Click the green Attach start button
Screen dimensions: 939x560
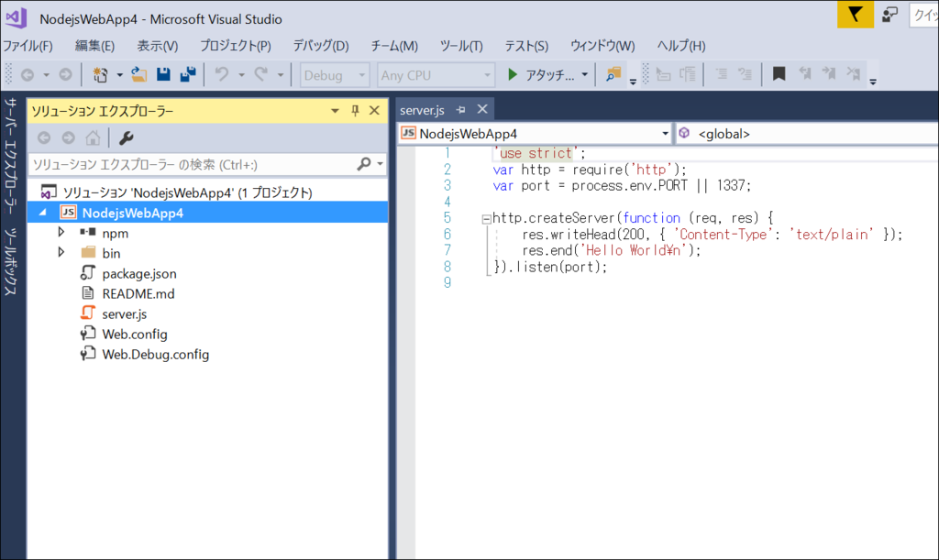(x=540, y=75)
